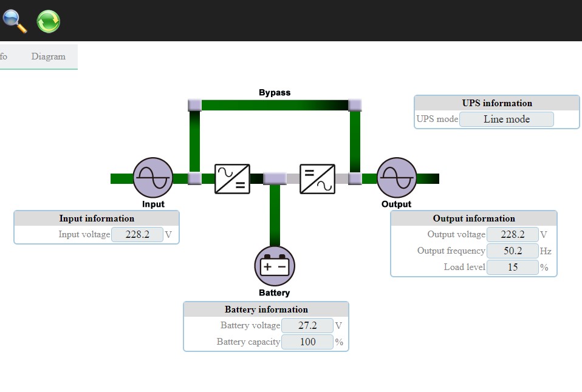Click the Battery icon in the diagram

[x=275, y=266]
